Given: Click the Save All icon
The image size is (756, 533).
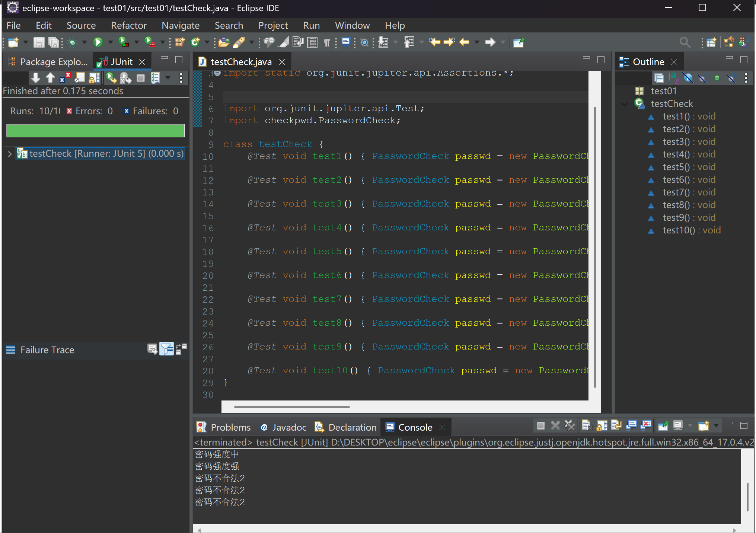Looking at the screenshot, I should pyautogui.click(x=54, y=42).
